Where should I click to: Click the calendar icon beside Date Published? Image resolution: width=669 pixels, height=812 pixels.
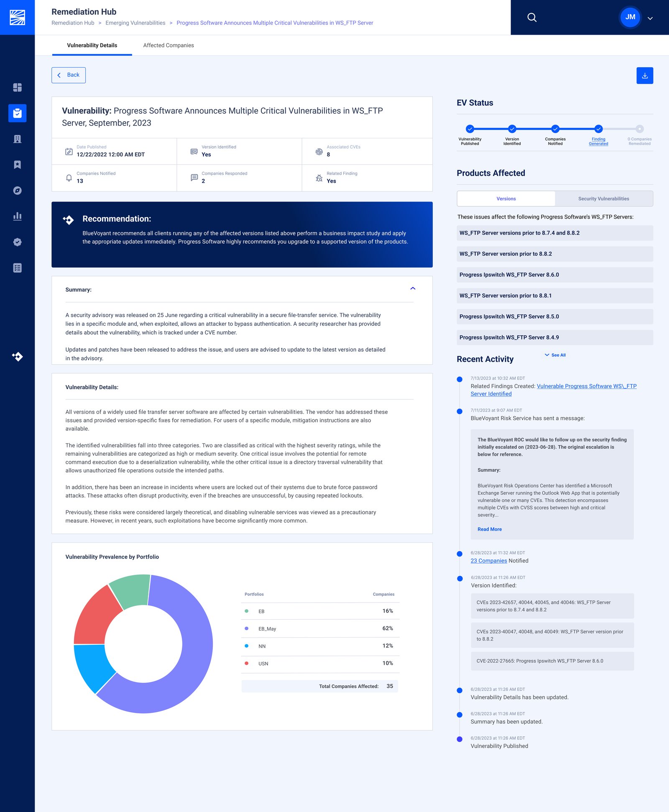[x=69, y=151]
